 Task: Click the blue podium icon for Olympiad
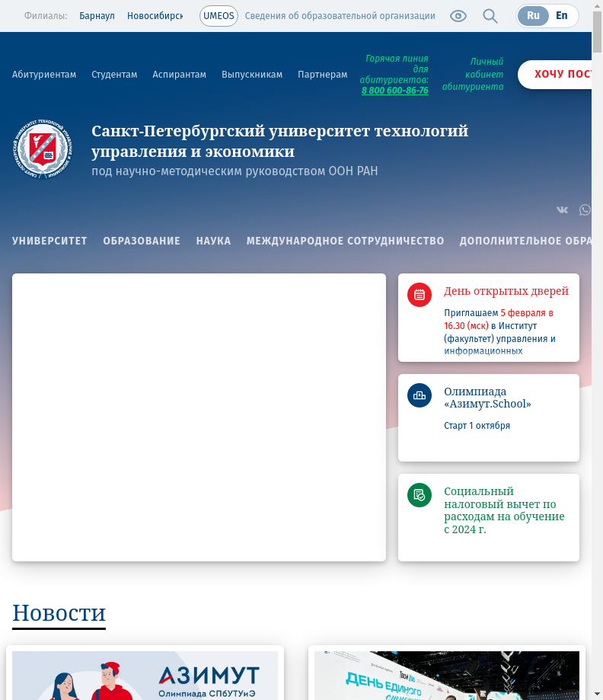(419, 395)
